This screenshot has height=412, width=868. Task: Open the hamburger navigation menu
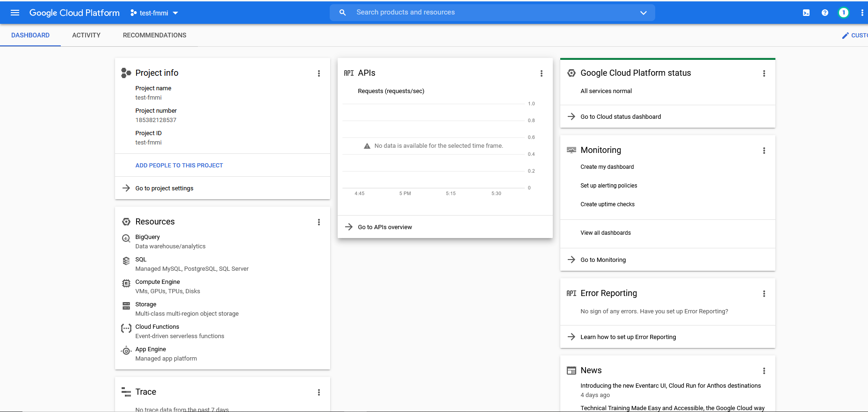click(15, 13)
